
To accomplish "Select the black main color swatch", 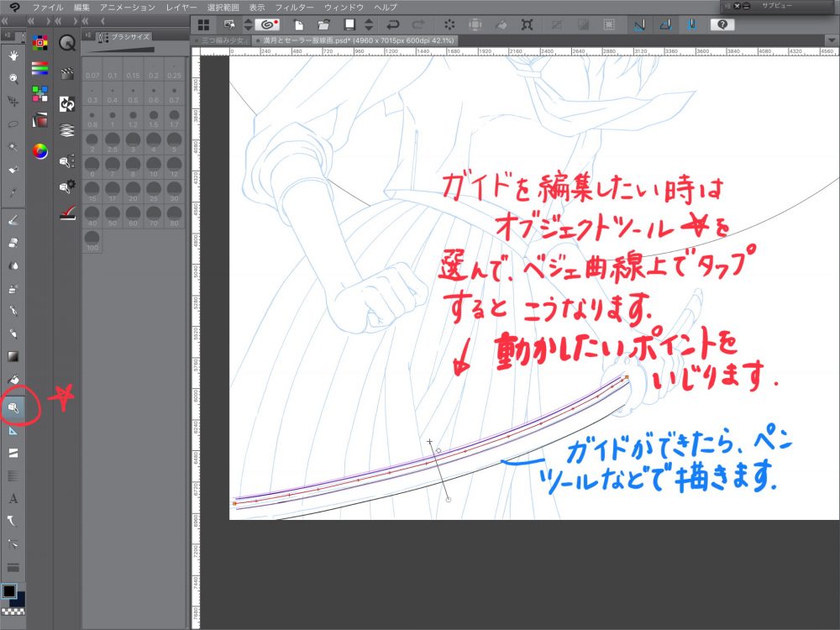I will [9, 591].
